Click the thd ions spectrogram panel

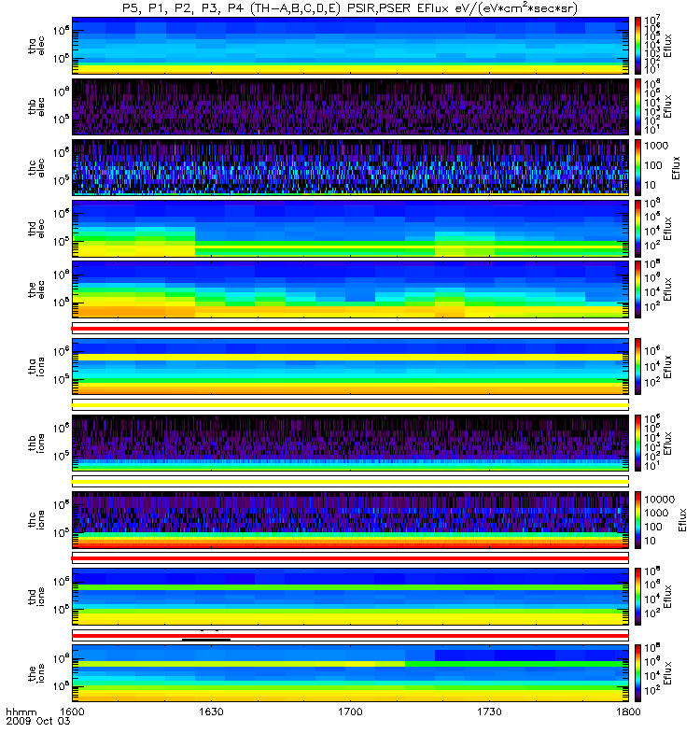coord(351,597)
